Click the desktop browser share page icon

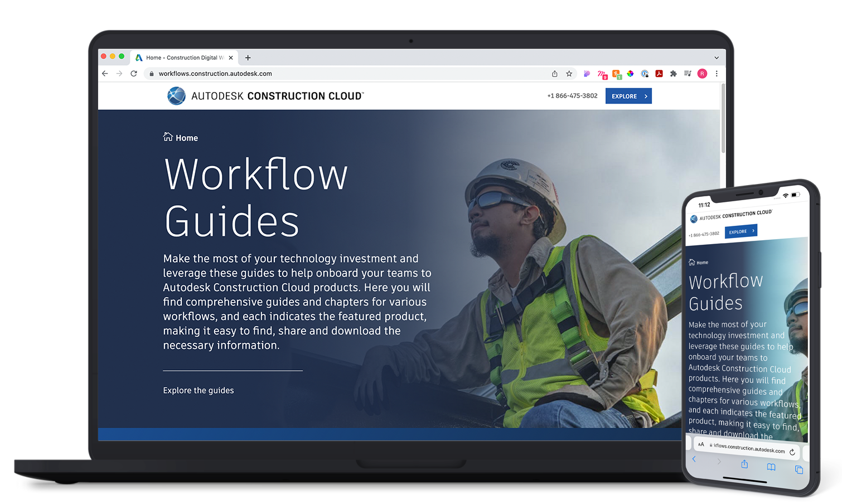(555, 74)
